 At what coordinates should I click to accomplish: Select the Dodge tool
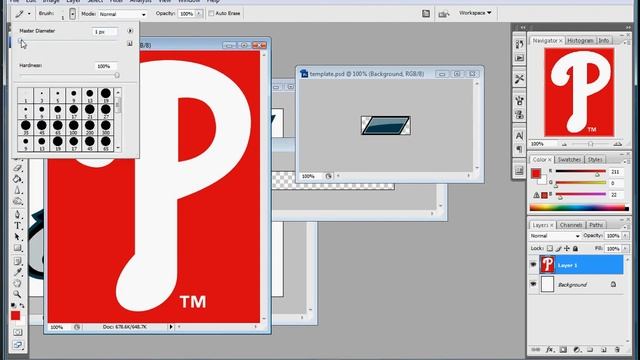click(x=17, y=201)
